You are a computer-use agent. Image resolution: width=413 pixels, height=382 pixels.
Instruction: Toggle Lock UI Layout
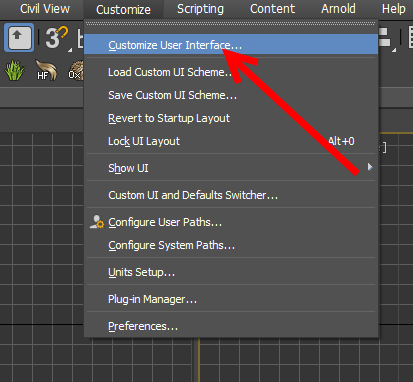[x=231, y=141]
